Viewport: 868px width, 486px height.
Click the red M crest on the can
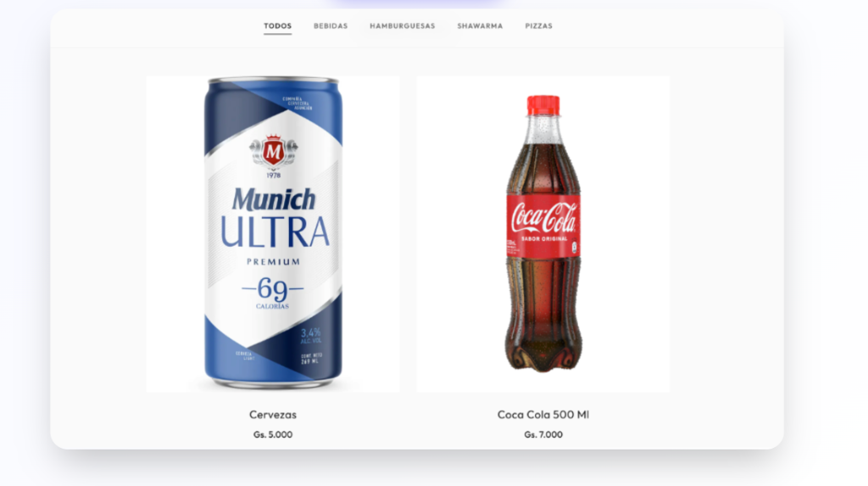(273, 151)
